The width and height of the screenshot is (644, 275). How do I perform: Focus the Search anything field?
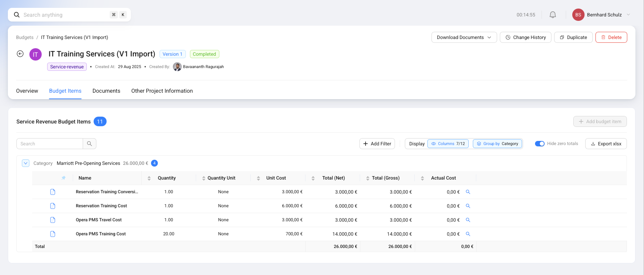click(69, 15)
